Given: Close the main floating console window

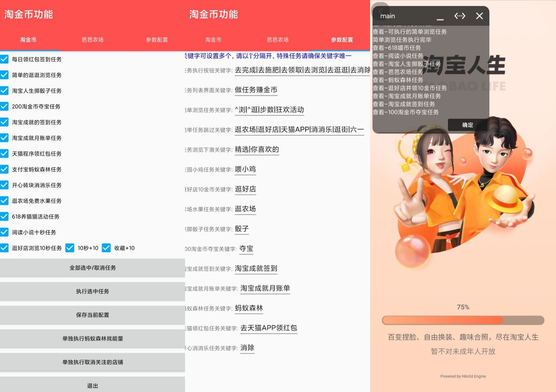Looking at the screenshot, I should pos(479,16).
